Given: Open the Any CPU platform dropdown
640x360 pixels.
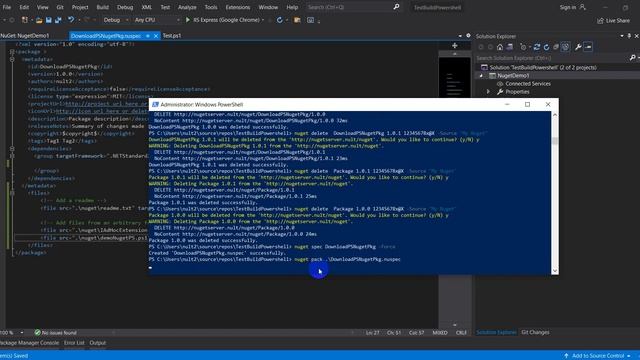Looking at the screenshot, I should (157, 20).
